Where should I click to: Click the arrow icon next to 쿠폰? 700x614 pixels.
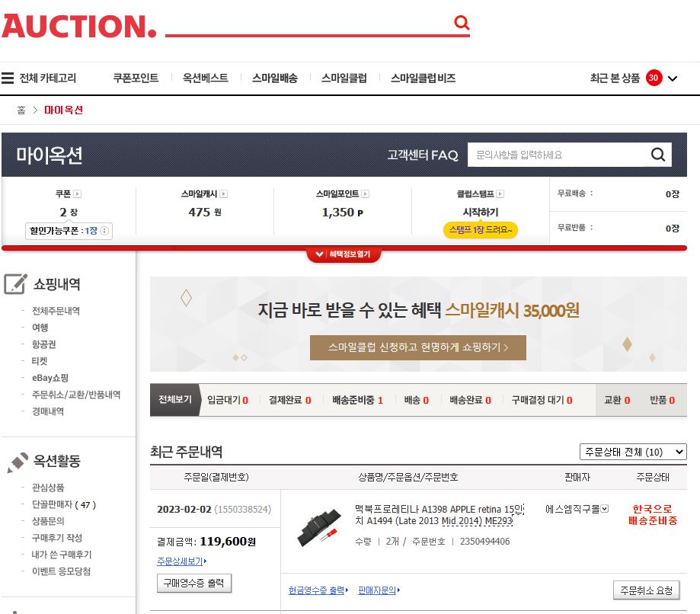coord(78,194)
